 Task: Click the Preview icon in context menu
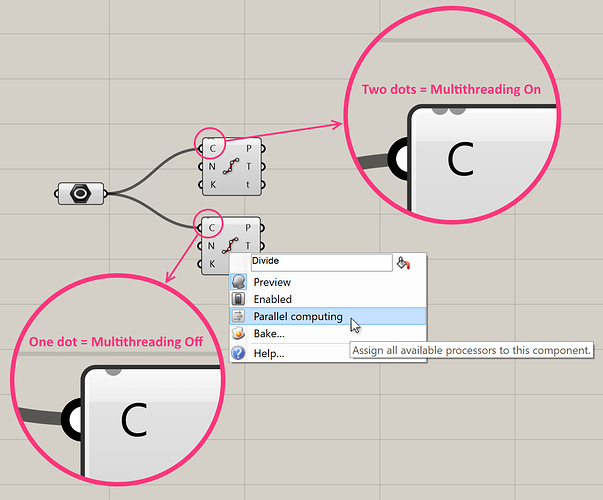239,282
